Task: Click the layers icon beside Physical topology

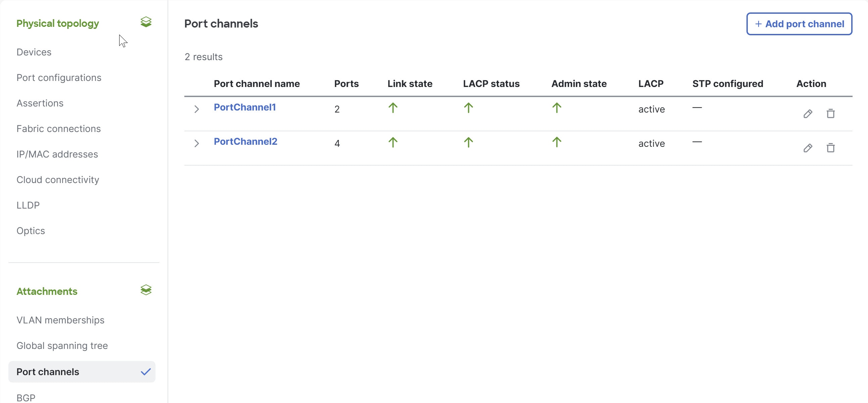Action: 146,22
